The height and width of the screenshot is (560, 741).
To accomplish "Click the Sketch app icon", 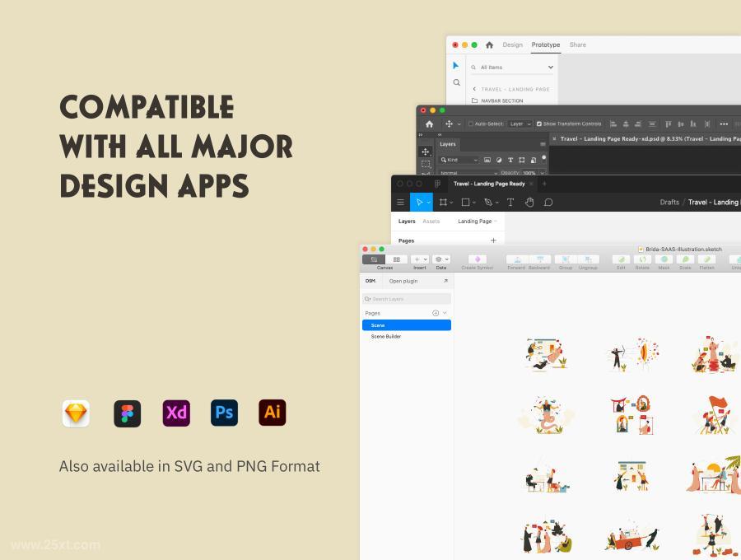I will point(76,413).
